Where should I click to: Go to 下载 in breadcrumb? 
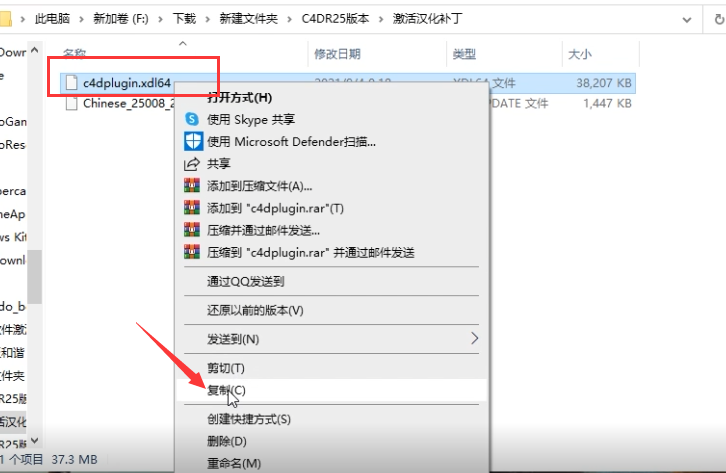184,19
